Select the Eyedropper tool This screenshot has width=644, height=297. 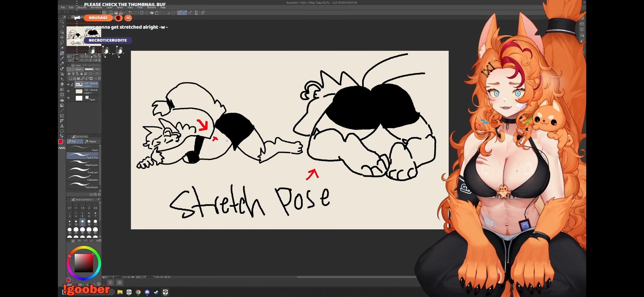click(62, 58)
